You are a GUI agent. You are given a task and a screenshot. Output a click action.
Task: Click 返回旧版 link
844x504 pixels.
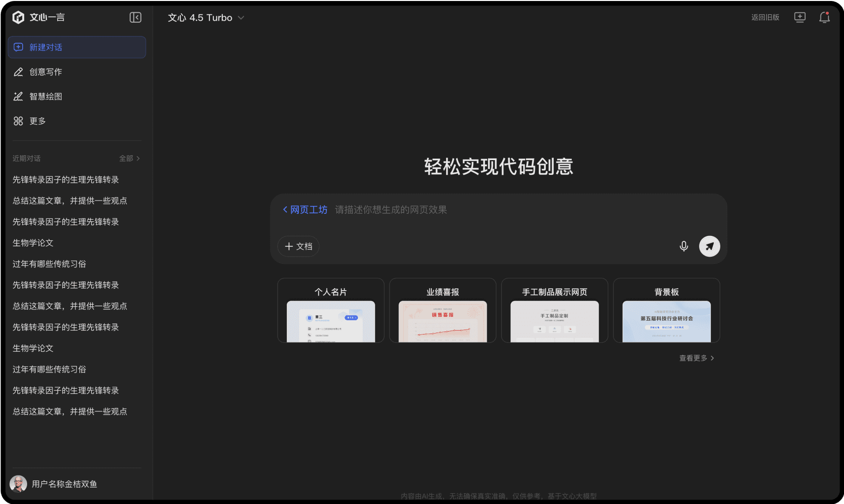pos(765,17)
